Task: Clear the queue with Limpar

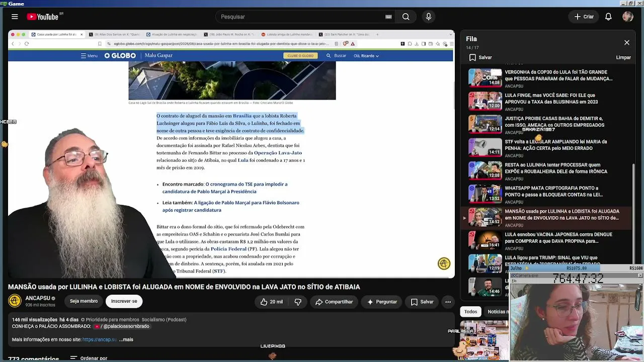Action: [623, 57]
